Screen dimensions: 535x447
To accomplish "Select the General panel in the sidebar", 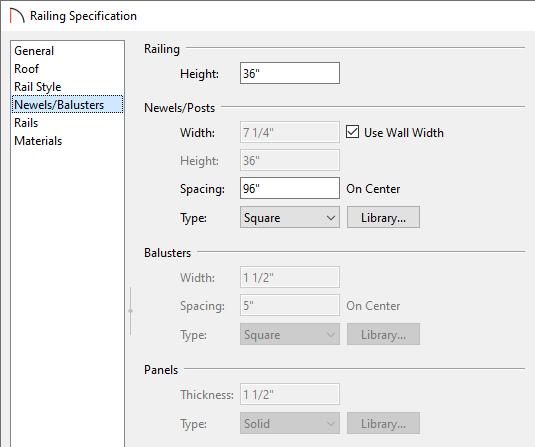I will pos(34,51).
